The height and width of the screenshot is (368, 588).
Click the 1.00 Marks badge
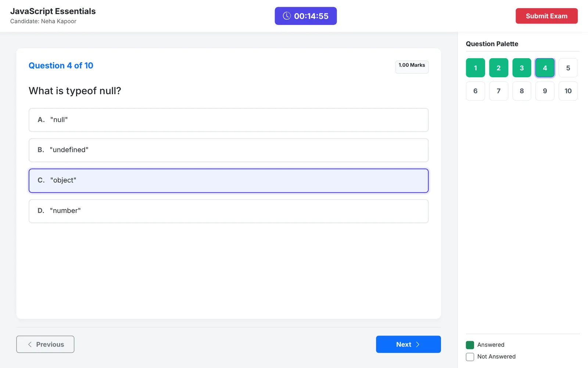click(412, 67)
